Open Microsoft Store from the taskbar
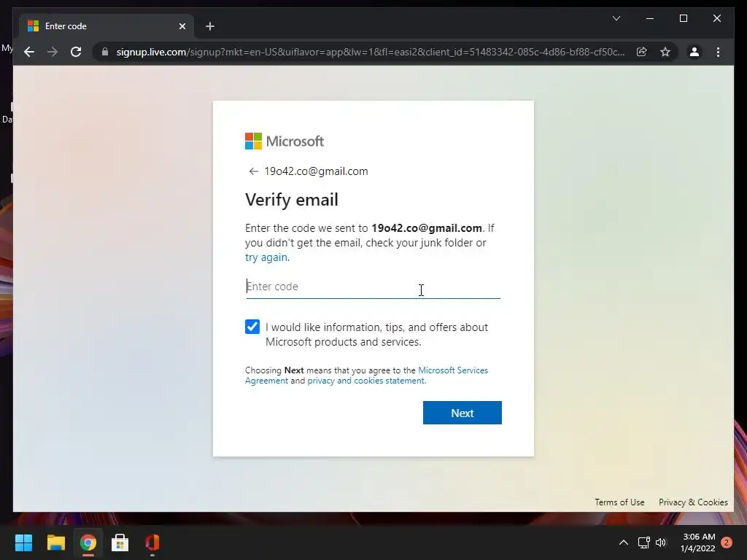 point(120,542)
